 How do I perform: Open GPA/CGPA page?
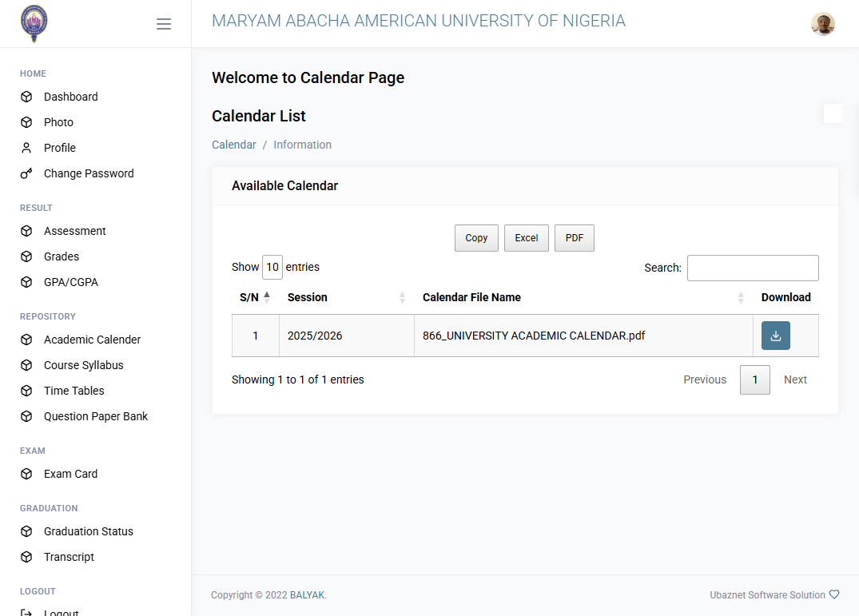[x=70, y=282]
